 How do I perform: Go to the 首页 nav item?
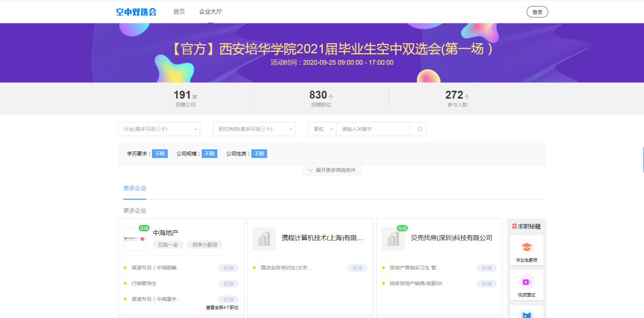click(x=179, y=12)
